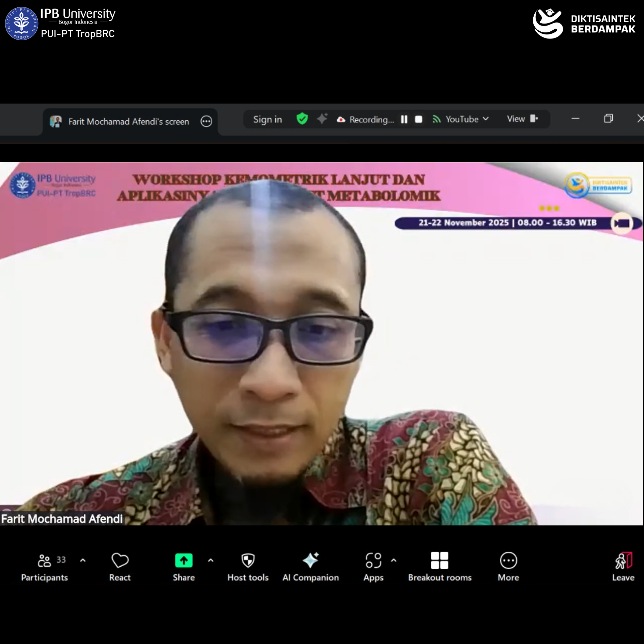Open Host tools shield menu

coord(248,566)
